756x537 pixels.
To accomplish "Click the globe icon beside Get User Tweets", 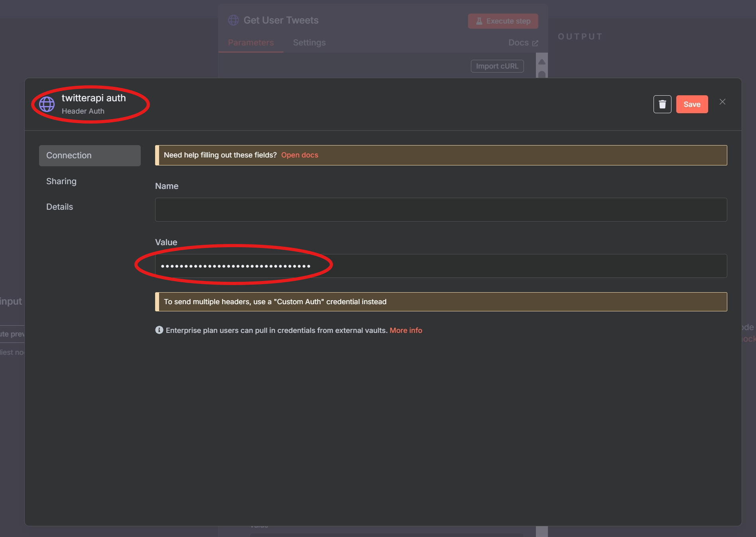I will click(x=233, y=20).
